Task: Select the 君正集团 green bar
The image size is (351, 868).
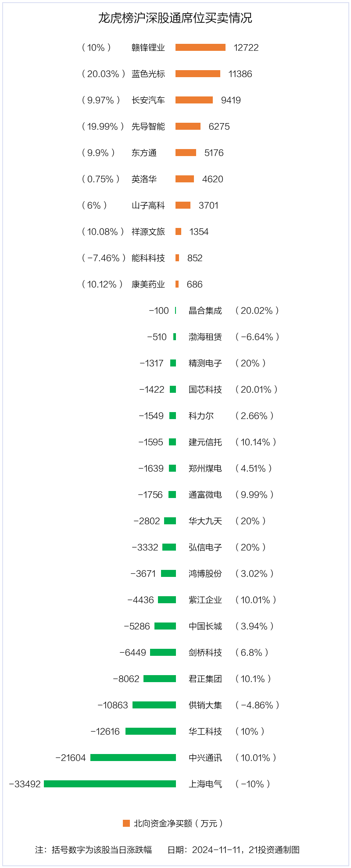Action: click(x=160, y=679)
